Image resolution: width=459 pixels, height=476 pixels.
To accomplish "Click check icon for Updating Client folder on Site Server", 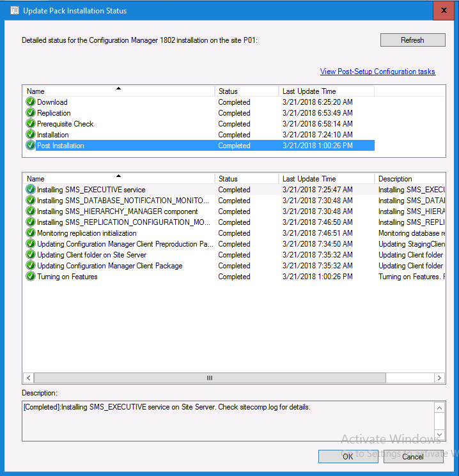I will [31, 255].
